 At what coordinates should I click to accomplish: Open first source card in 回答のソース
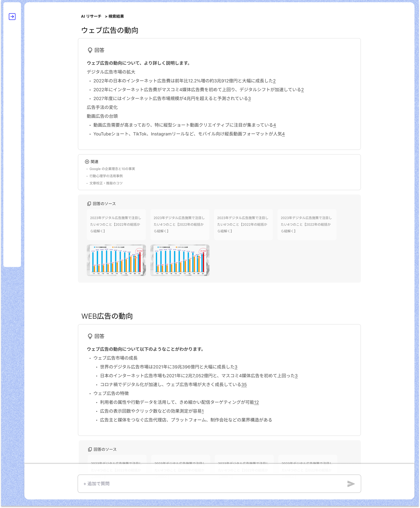(116, 224)
